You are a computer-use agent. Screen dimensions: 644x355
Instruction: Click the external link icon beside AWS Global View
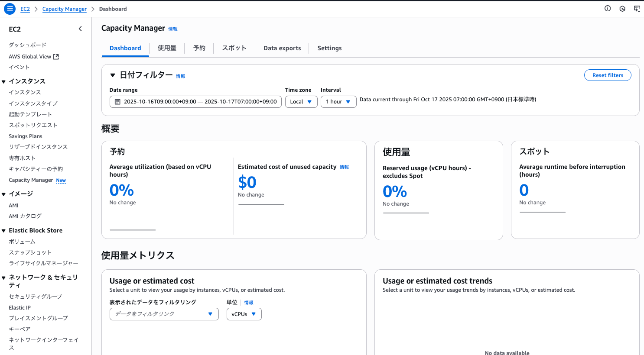(x=56, y=57)
